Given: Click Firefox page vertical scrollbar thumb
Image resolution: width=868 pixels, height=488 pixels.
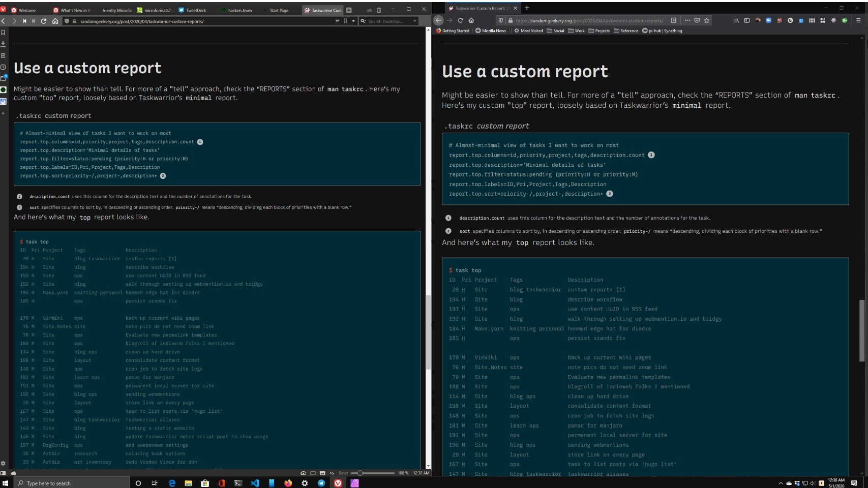Looking at the screenshot, I should [861, 330].
